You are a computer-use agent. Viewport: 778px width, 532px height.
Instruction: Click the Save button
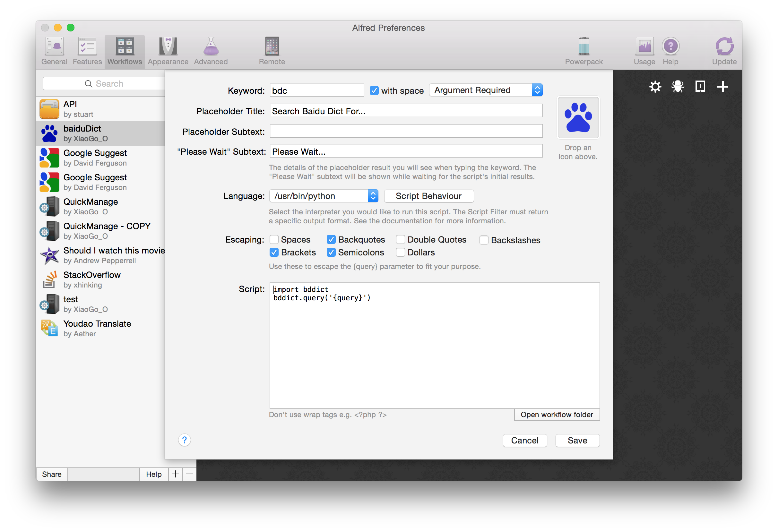coord(577,441)
